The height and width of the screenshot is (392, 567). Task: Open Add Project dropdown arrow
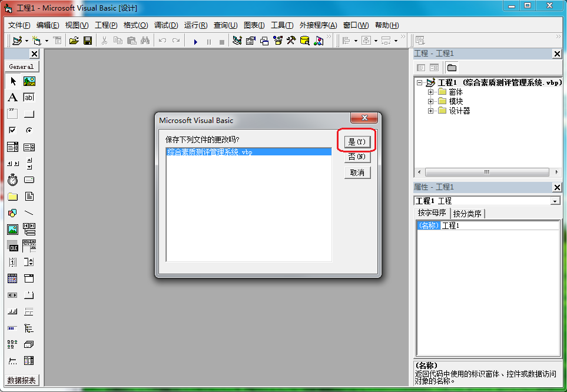coord(26,41)
